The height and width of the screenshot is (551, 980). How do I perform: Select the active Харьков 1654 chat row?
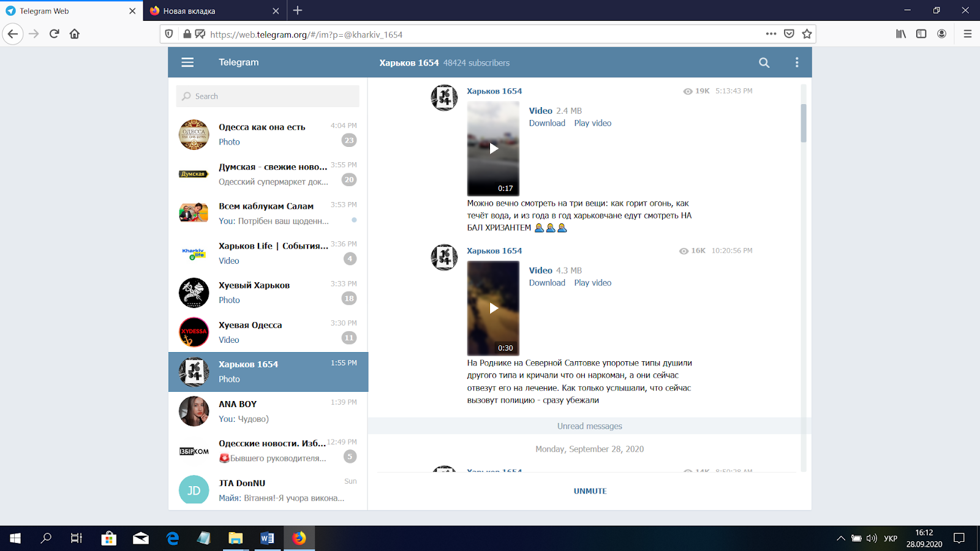[x=268, y=372]
